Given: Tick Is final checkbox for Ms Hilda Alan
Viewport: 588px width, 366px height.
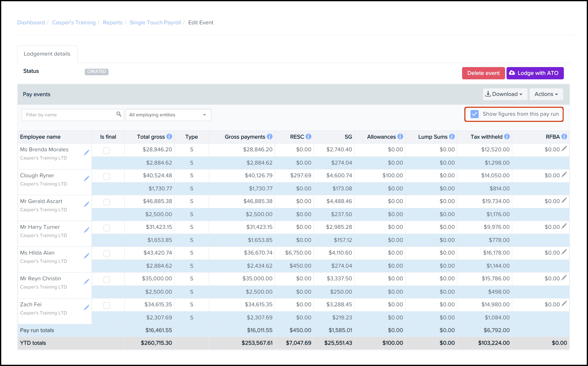Looking at the screenshot, I should pyautogui.click(x=107, y=254).
